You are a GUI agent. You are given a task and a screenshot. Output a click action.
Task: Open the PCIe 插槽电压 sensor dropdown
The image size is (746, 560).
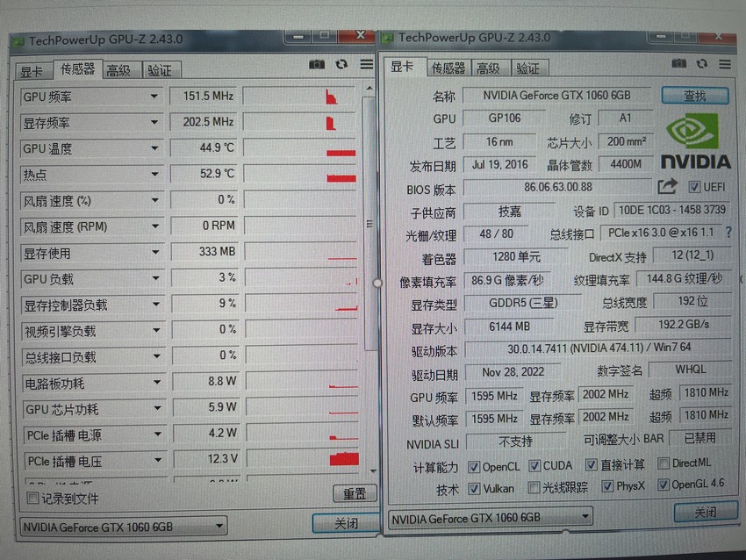(157, 460)
